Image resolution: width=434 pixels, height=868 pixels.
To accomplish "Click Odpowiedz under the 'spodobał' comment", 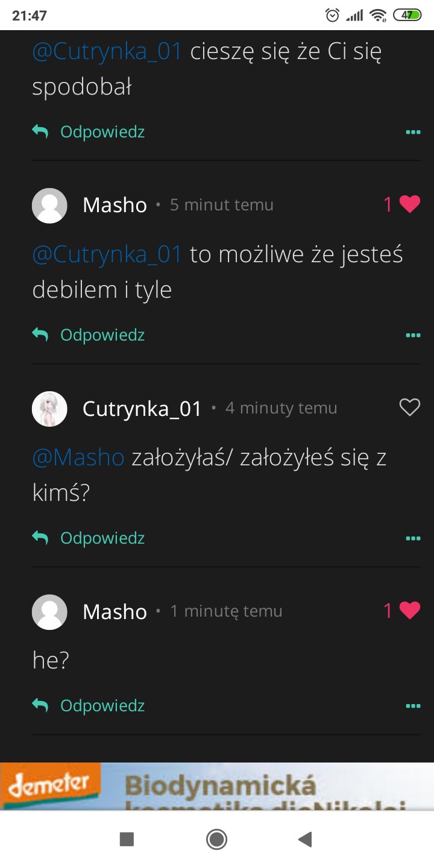I will pyautogui.click(x=102, y=132).
